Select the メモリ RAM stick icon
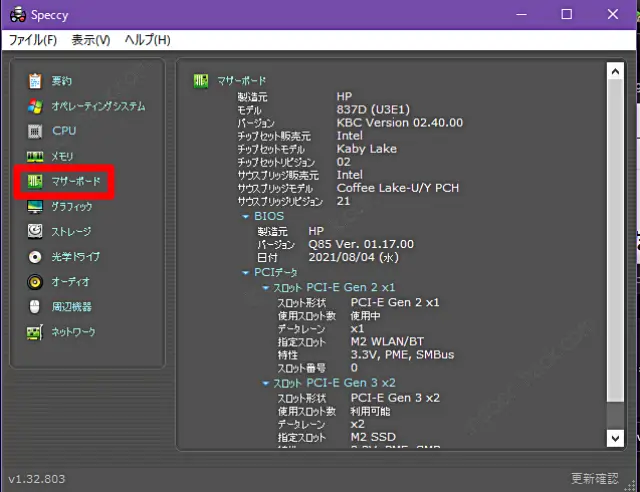 pos(35,156)
